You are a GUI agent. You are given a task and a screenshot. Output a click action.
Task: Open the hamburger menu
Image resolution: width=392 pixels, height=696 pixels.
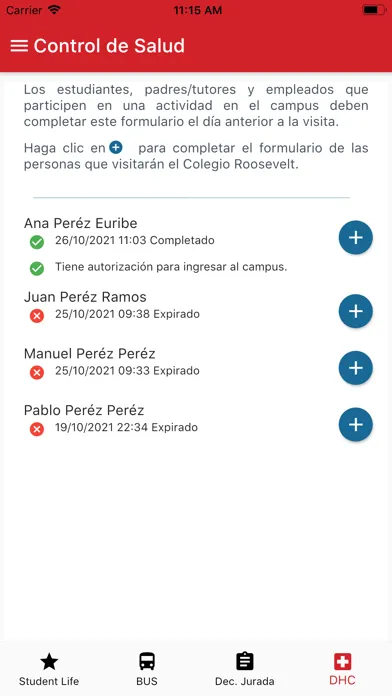tap(19, 46)
